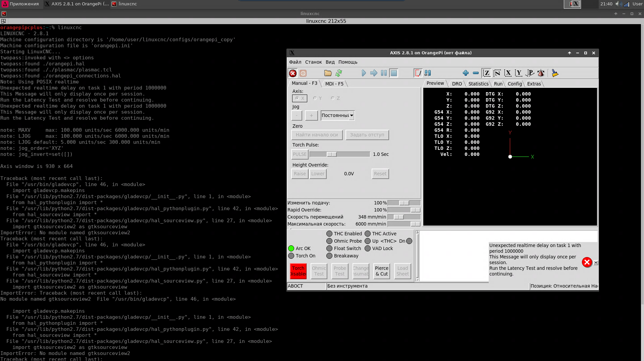This screenshot has height=361, width=644.
Task: Select the Y axis radio button
Action: tap(317, 98)
